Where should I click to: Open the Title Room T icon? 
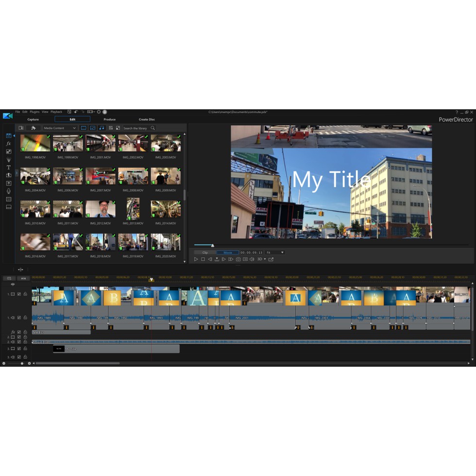(x=8, y=167)
